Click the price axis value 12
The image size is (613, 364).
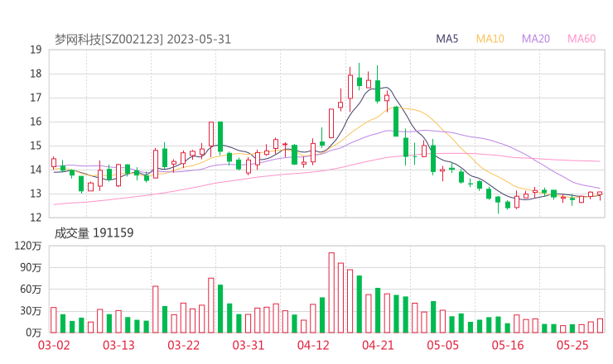pyautogui.click(x=36, y=218)
